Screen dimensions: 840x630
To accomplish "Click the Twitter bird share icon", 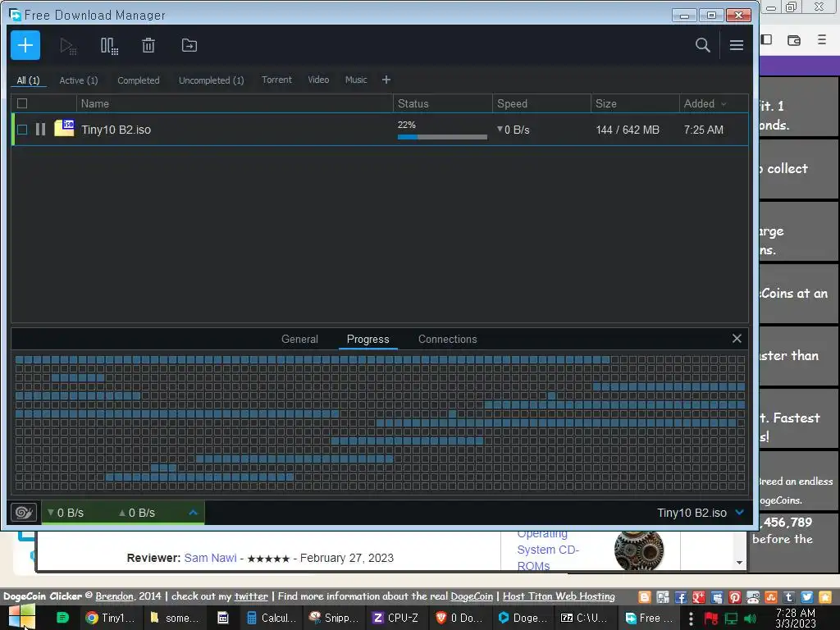I will coord(807,597).
